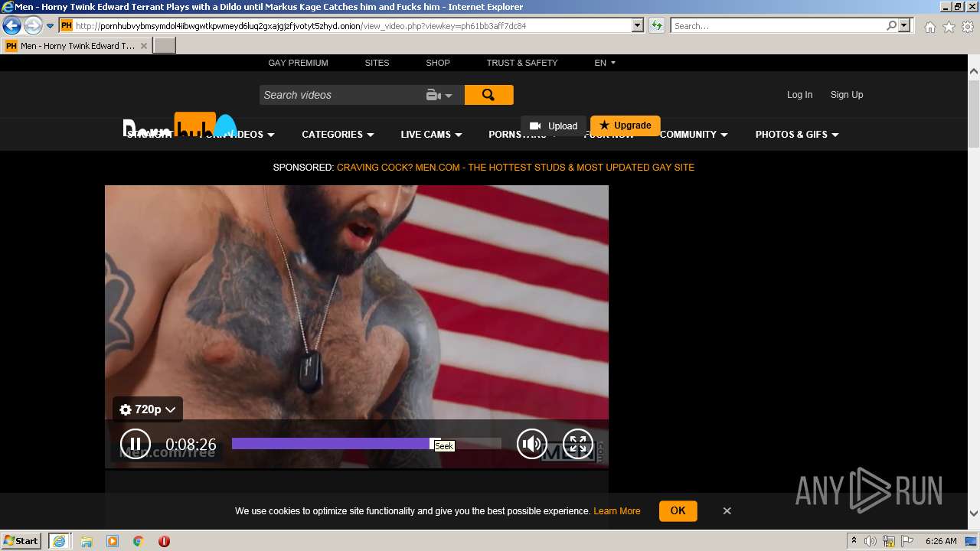Open the TRUST & SAFETY page

point(522,63)
